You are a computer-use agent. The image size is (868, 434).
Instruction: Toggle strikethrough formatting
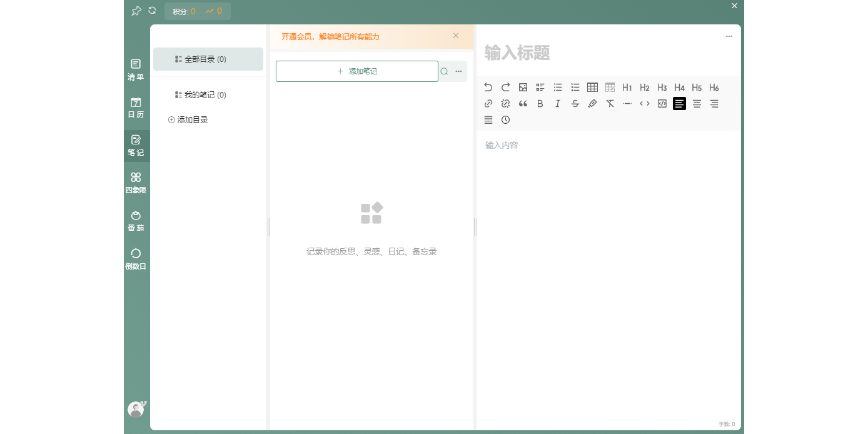[x=575, y=104]
